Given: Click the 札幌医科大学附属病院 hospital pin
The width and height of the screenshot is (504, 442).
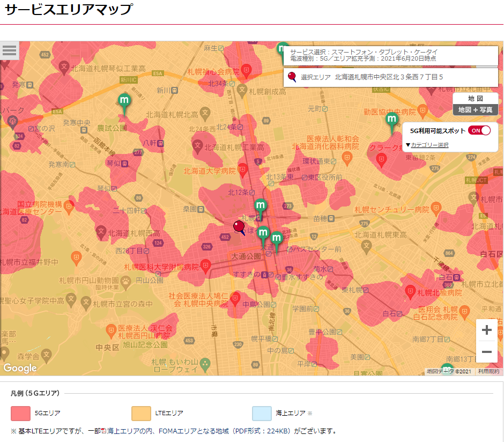Looking at the screenshot, I should tap(206, 267).
